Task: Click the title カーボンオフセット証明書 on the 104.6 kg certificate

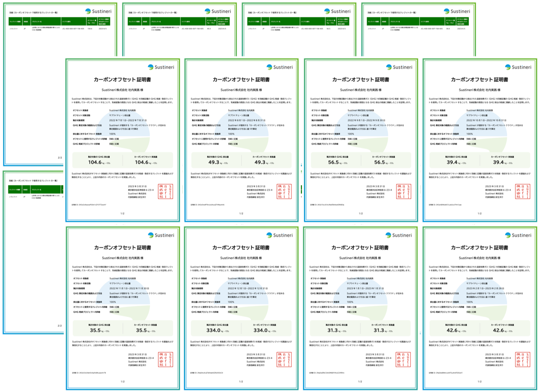Action: pyautogui.click(x=122, y=79)
